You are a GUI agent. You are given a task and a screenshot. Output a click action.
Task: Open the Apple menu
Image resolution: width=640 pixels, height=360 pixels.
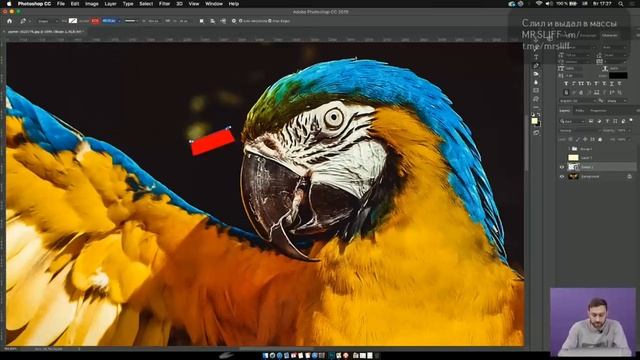click(x=9, y=4)
